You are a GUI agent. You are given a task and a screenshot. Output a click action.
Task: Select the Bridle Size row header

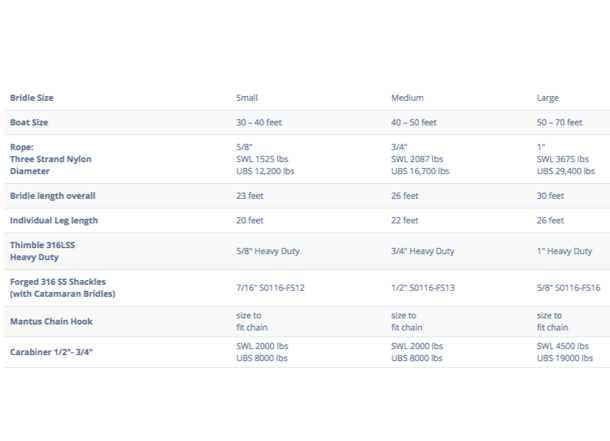pos(32,98)
